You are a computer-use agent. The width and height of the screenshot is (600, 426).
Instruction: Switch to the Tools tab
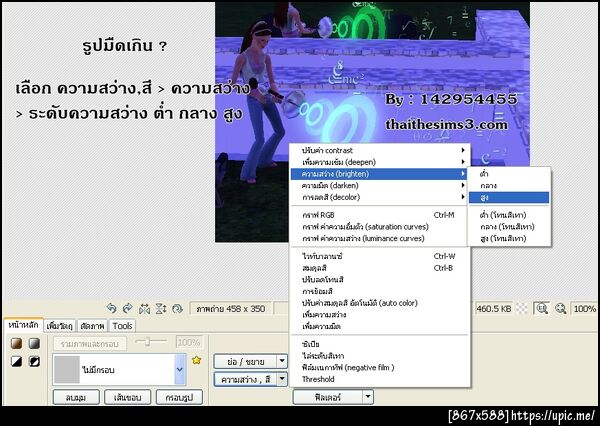(x=122, y=326)
